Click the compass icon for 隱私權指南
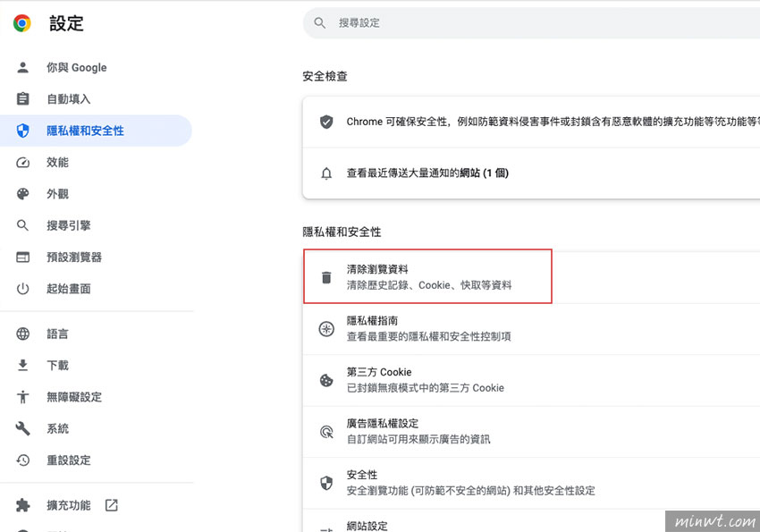The image size is (760, 532). click(326, 328)
